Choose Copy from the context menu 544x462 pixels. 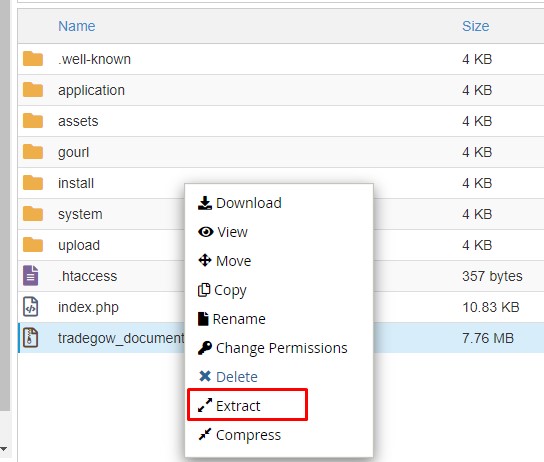pyautogui.click(x=230, y=291)
